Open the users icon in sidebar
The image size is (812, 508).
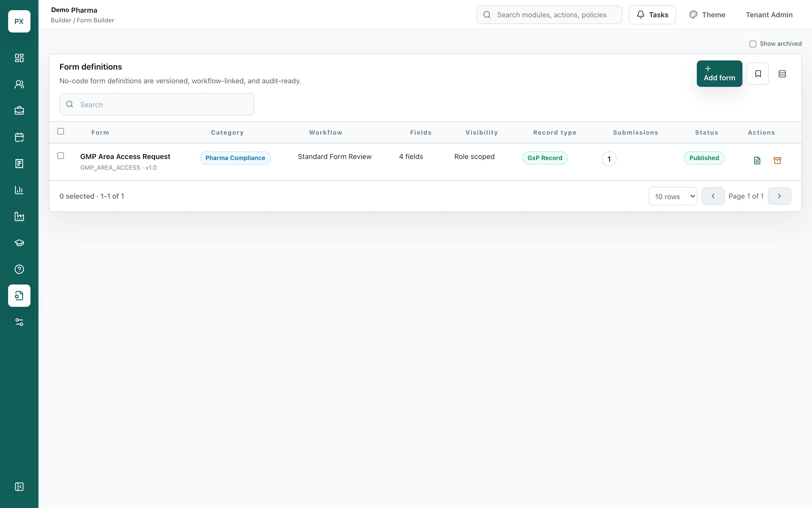pyautogui.click(x=19, y=84)
